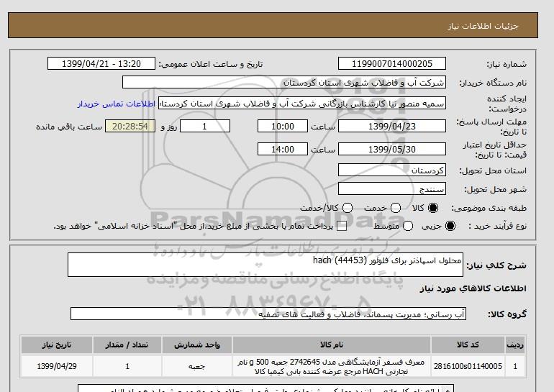Image resolution: width=554 pixels, height=392 pixels.
Task: Select the کالا radio button
Action: (x=433, y=208)
